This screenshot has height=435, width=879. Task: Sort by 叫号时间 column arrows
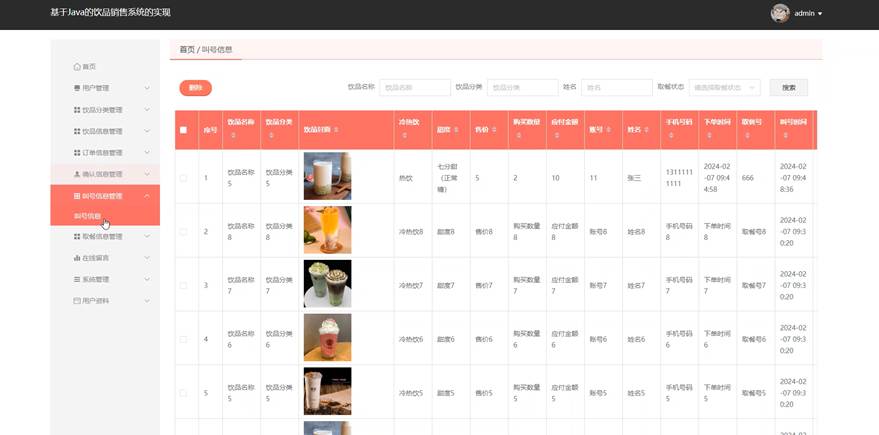(x=785, y=135)
